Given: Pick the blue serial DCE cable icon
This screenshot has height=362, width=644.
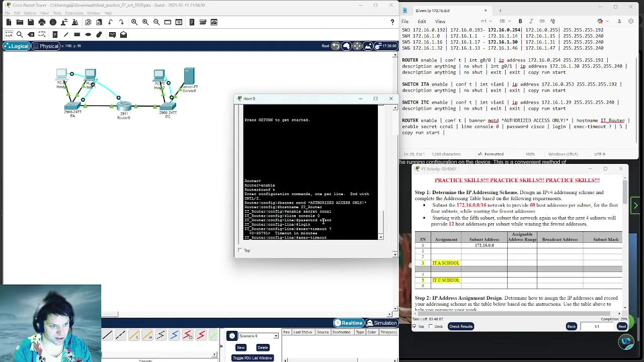Looking at the screenshot, I should click(x=174, y=335).
